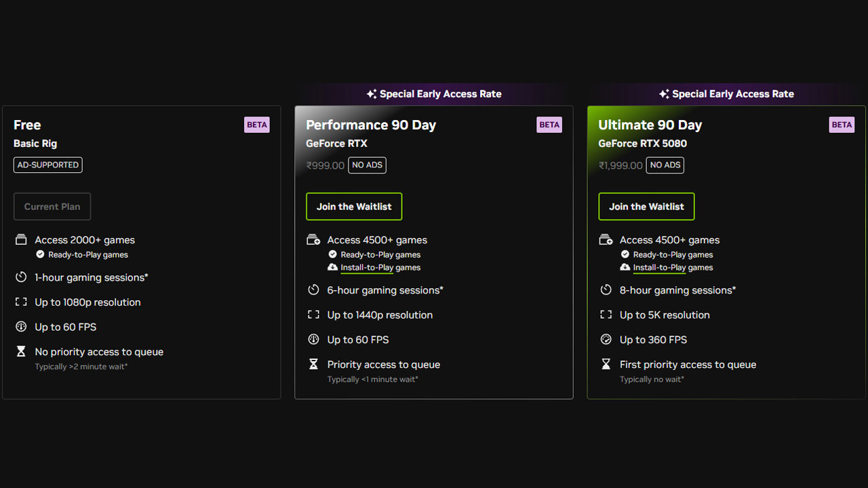
Task: Click Up to 360 FPS text
Action: point(653,340)
